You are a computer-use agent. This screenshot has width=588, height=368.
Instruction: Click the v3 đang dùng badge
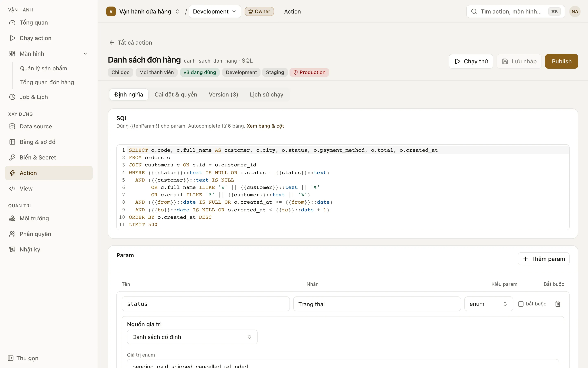click(x=200, y=72)
